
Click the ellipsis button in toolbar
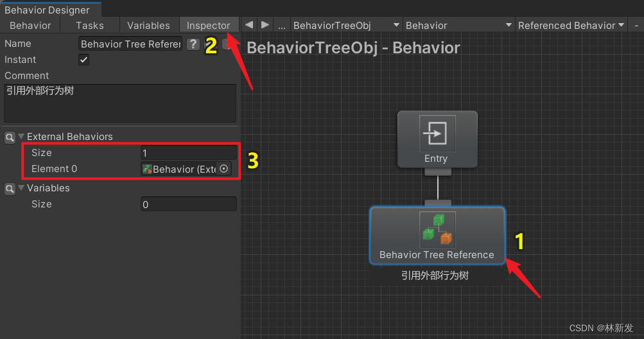(x=282, y=26)
